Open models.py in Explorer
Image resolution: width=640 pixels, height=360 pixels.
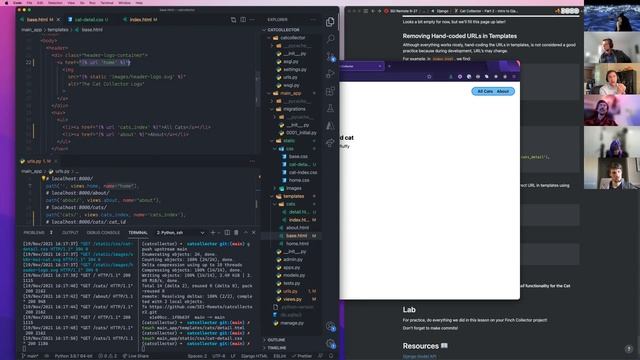click(x=294, y=276)
